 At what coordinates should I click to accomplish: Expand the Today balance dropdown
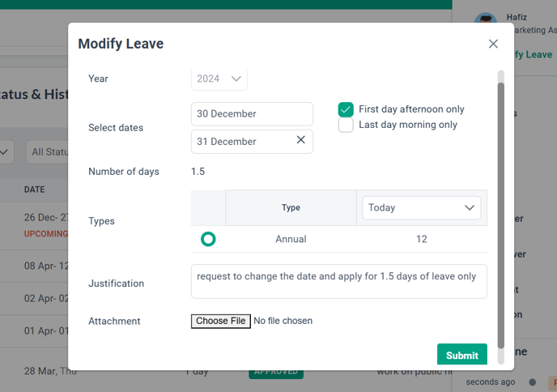421,207
